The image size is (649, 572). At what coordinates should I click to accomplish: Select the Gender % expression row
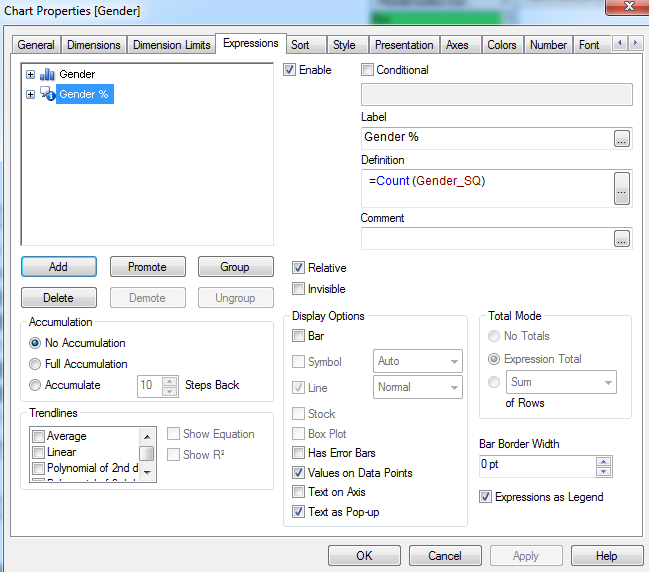[84, 94]
